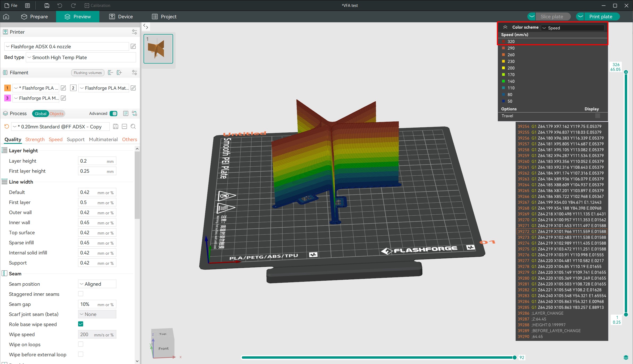Open the Device tab

point(121,16)
